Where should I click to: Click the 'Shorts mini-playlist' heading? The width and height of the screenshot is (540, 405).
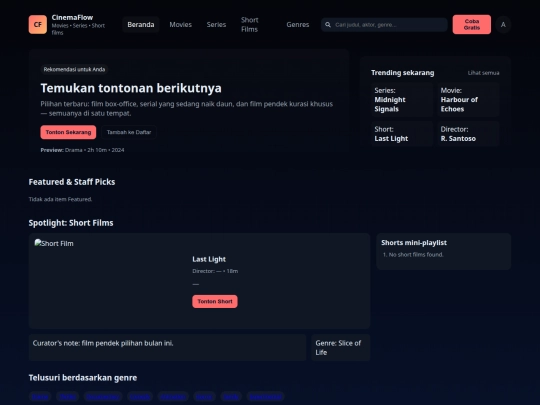coord(414,242)
